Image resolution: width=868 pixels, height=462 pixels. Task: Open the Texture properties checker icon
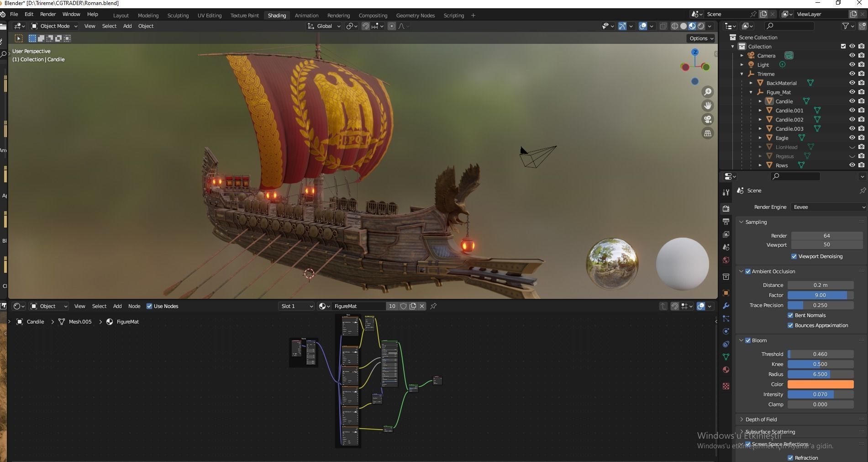tap(726, 386)
